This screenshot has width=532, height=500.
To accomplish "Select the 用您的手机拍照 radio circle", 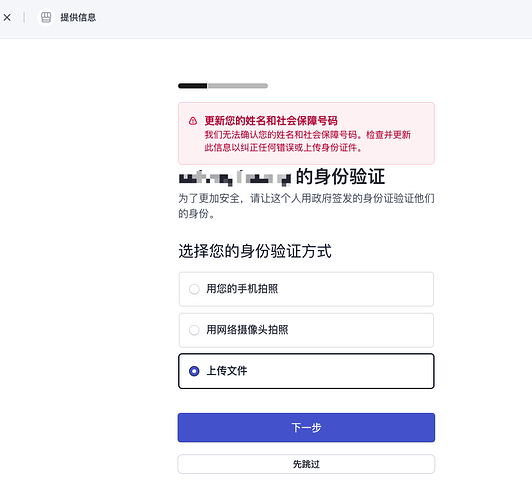I will tap(194, 289).
